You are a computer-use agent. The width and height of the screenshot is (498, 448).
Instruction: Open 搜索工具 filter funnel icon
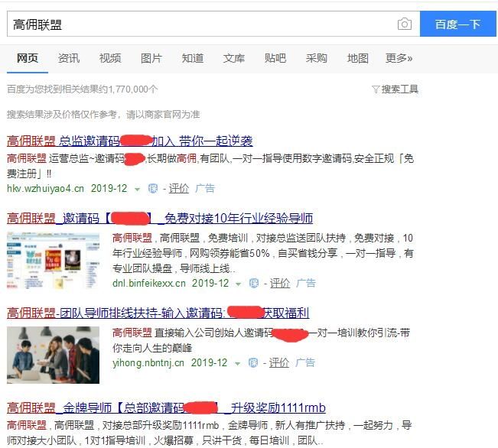click(376, 89)
